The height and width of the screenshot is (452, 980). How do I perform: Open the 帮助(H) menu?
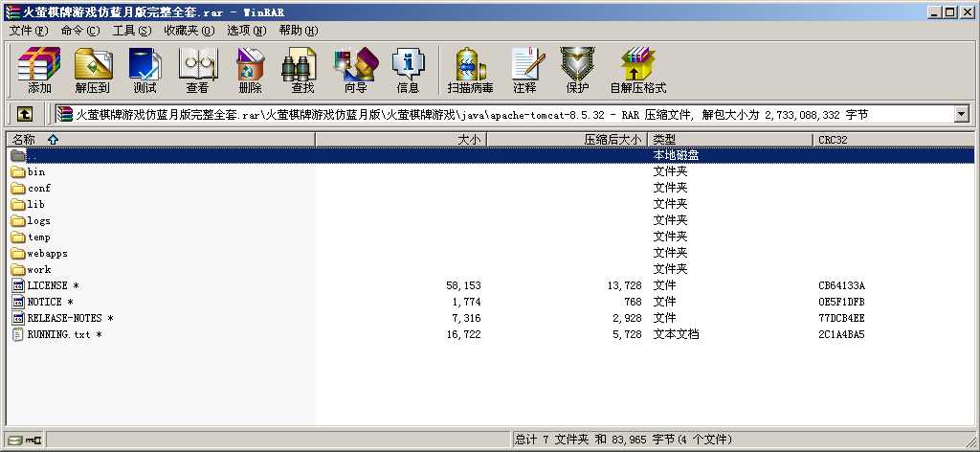[x=299, y=31]
